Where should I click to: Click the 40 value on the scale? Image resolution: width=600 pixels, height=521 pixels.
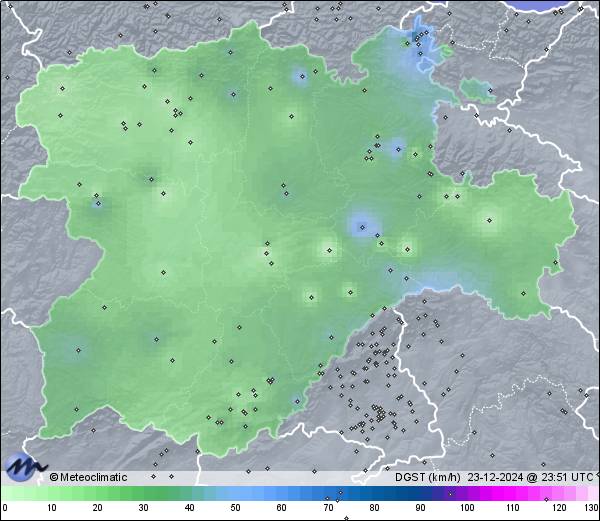(189, 508)
